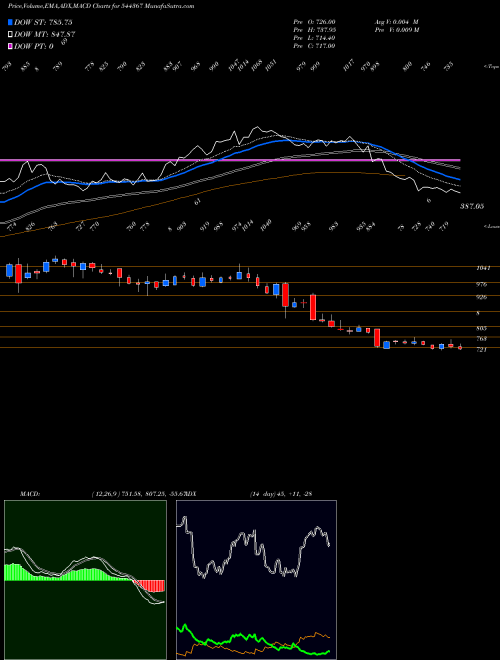Click the 'MACD:' panel heading
The image size is (500, 660).
[29, 494]
